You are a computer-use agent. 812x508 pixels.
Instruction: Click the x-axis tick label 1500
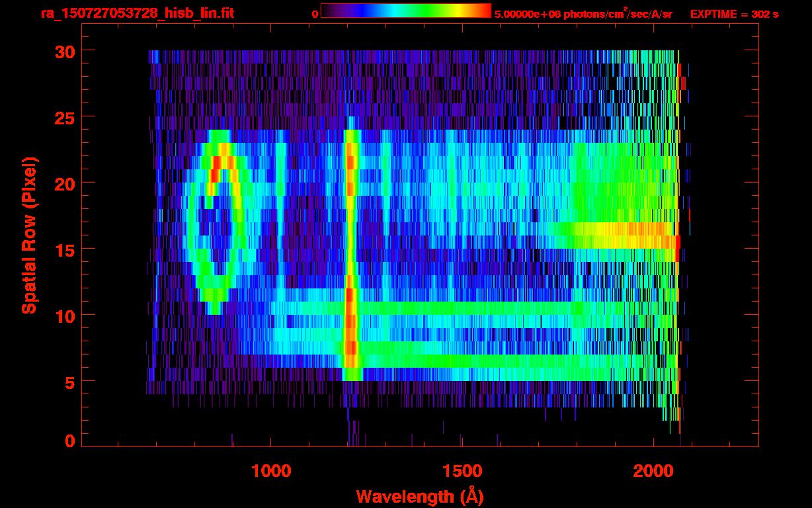coord(462,470)
